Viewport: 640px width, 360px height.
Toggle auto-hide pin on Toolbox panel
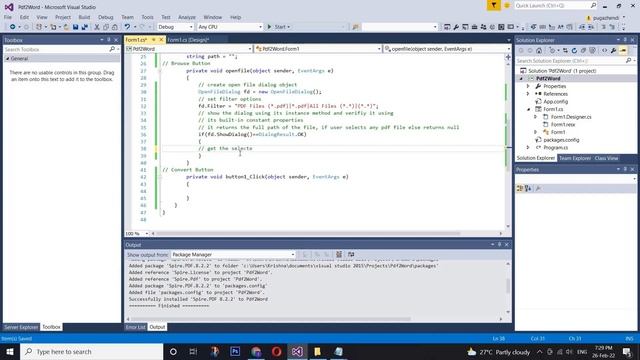(x=109, y=40)
